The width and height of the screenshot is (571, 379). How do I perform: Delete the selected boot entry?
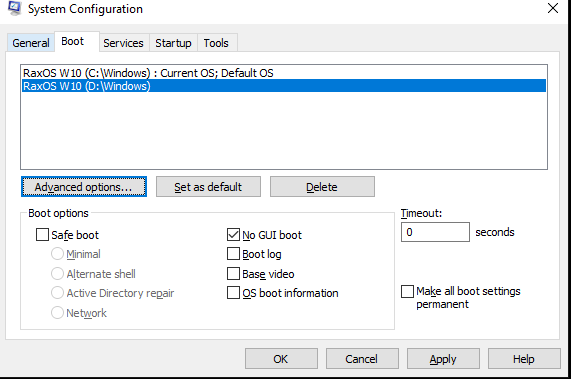[322, 187]
